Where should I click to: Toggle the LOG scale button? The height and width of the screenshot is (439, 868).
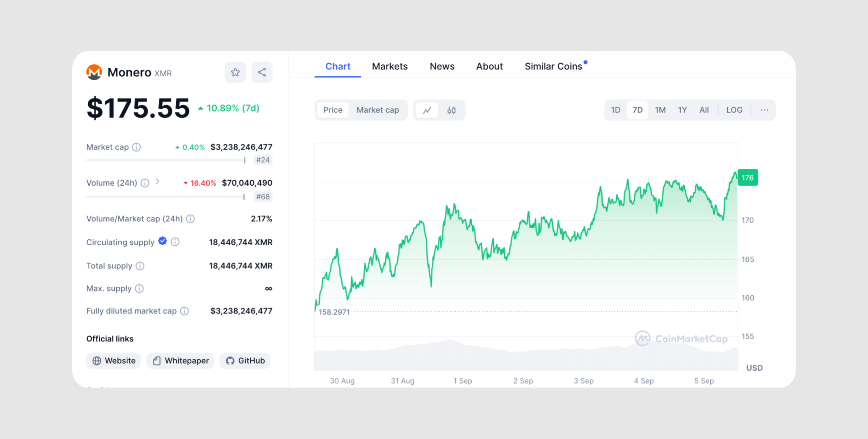734,110
